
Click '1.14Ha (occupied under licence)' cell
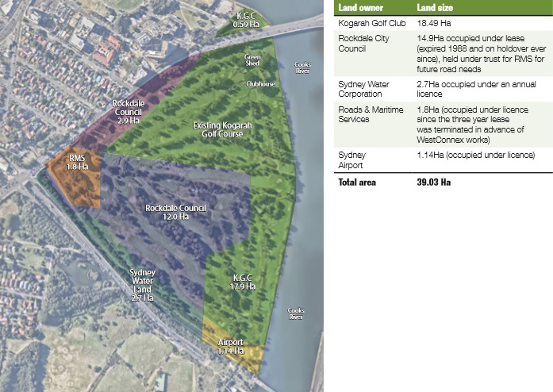pyautogui.click(x=476, y=155)
